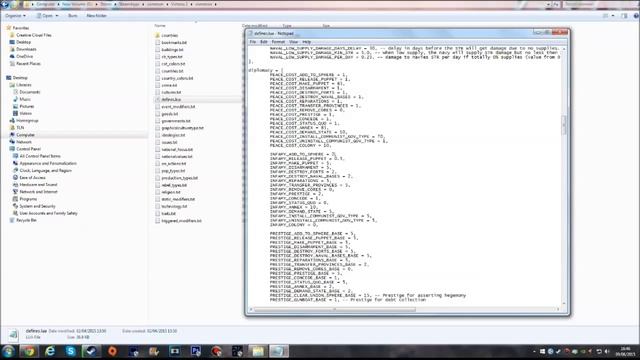
Task: Select System and Security
Action: (37, 206)
